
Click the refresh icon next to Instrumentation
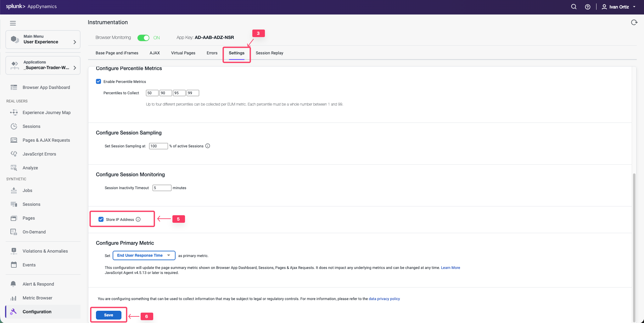coord(634,22)
